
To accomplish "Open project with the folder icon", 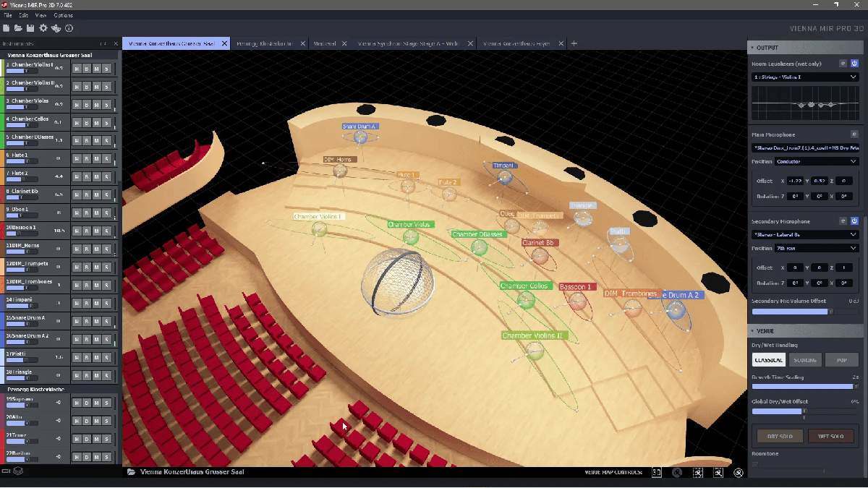I will [19, 28].
